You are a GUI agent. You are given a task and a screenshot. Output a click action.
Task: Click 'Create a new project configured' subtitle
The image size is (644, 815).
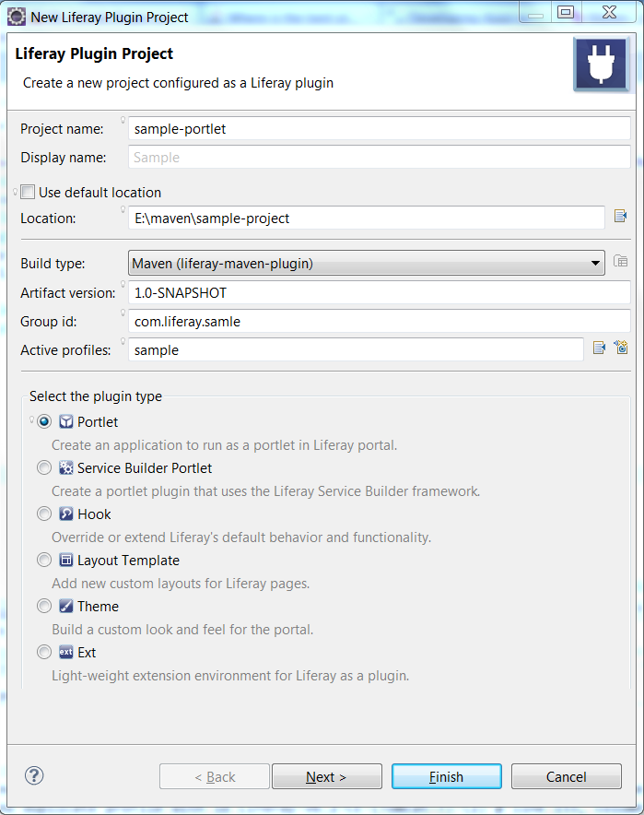pyautogui.click(x=178, y=83)
